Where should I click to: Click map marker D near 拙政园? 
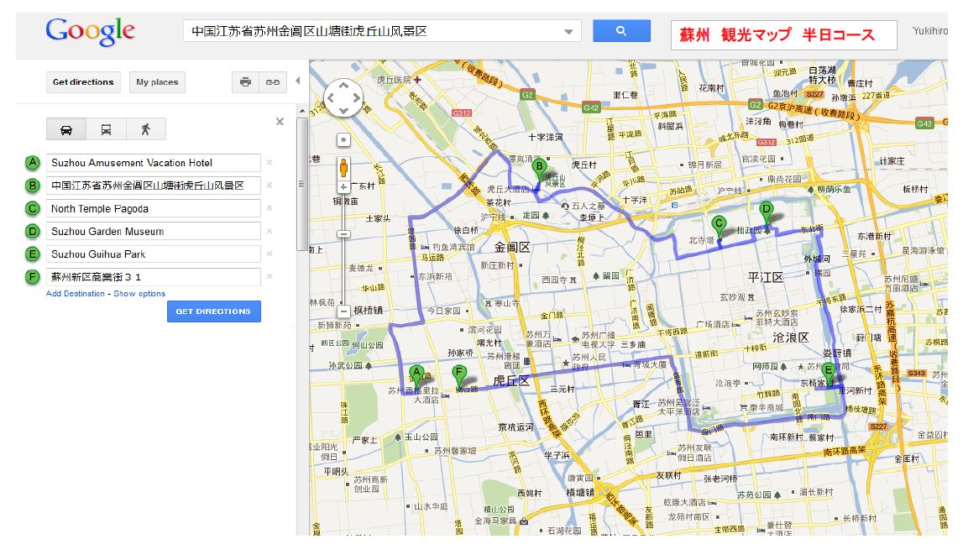click(x=766, y=213)
